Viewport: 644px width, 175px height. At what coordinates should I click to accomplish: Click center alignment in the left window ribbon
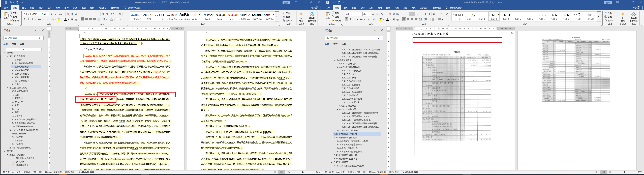pos(86,19)
